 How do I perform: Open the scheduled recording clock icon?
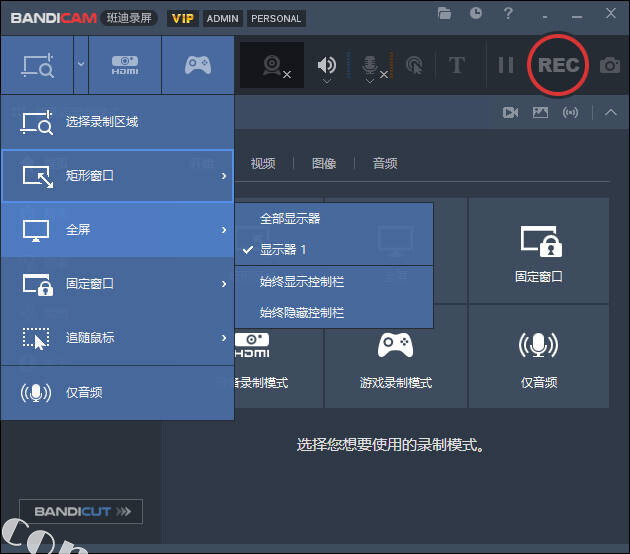(476, 14)
